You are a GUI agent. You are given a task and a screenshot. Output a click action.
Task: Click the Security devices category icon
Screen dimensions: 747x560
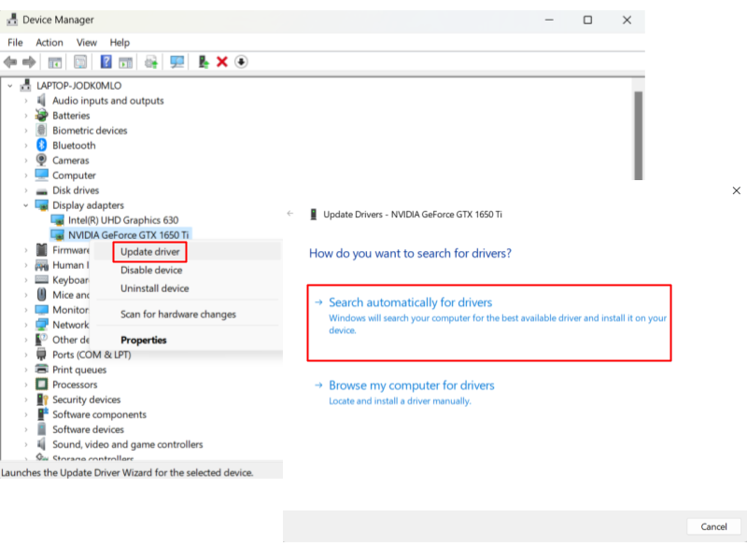[42, 399]
